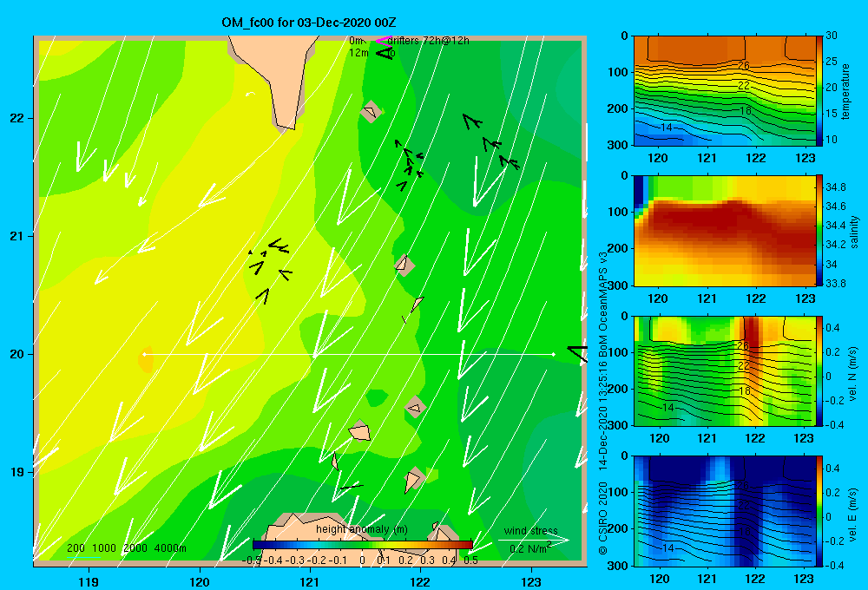The height and width of the screenshot is (590, 868).
Task: Click latitude label 21 on map axis
Action: (16, 236)
